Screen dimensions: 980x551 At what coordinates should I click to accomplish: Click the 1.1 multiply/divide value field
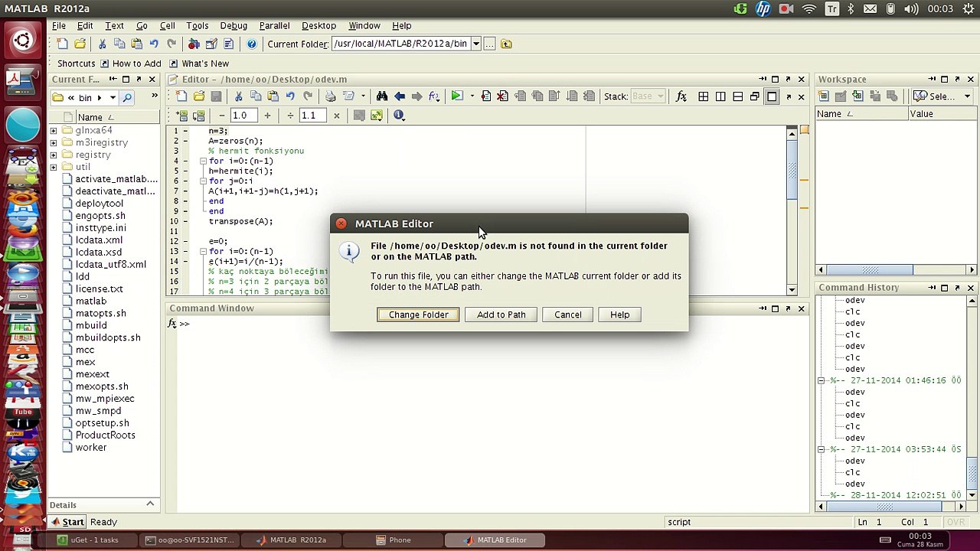click(313, 116)
